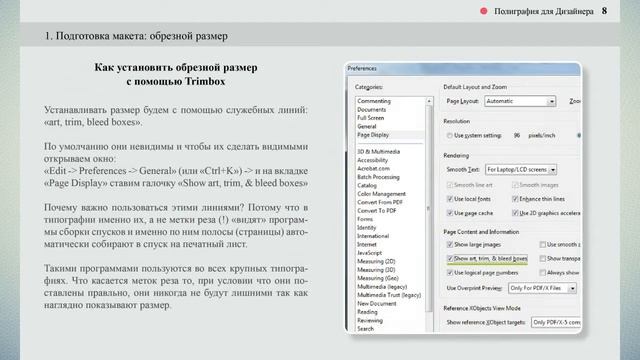Choose Batch Processing category
Screen dimensions: 640x360
tap(378, 177)
